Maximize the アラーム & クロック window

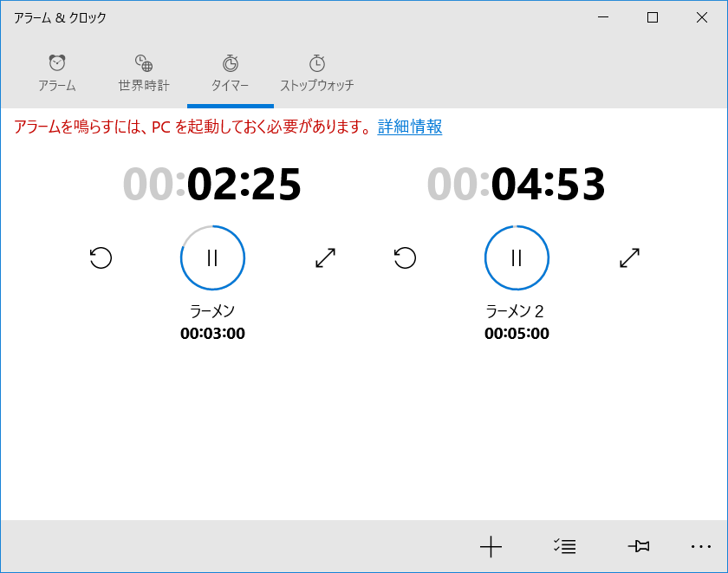pyautogui.click(x=653, y=17)
